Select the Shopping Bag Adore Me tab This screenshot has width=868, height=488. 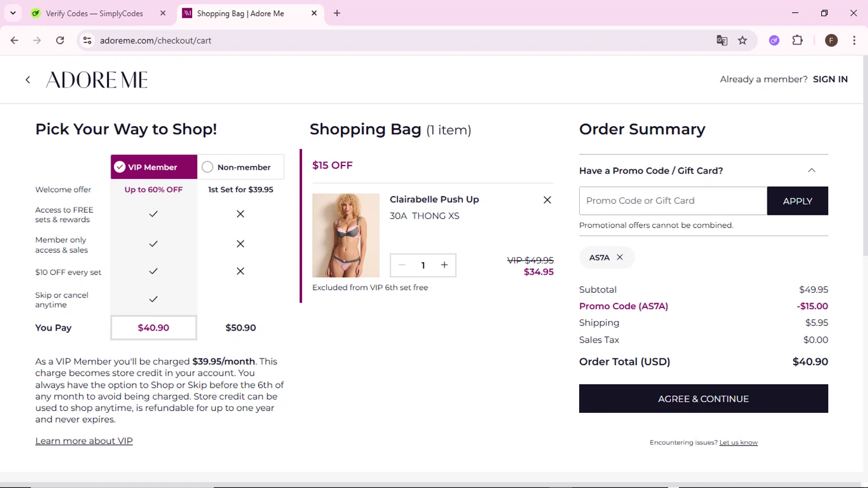[240, 13]
